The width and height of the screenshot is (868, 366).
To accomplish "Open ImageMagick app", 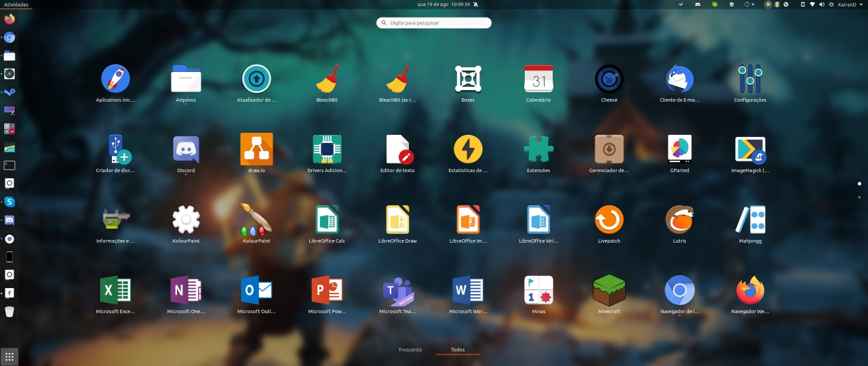I will pyautogui.click(x=750, y=149).
